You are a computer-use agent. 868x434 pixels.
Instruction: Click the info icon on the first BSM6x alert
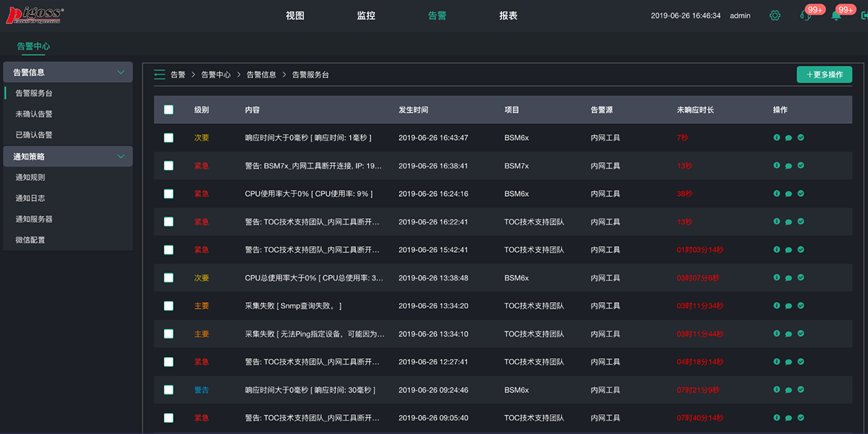click(x=777, y=137)
